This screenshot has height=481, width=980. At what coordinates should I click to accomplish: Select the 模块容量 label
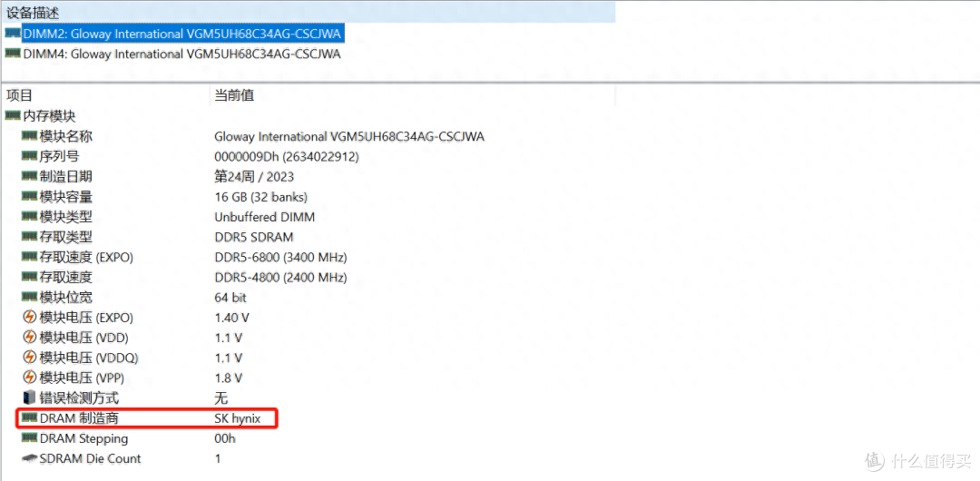coord(66,196)
